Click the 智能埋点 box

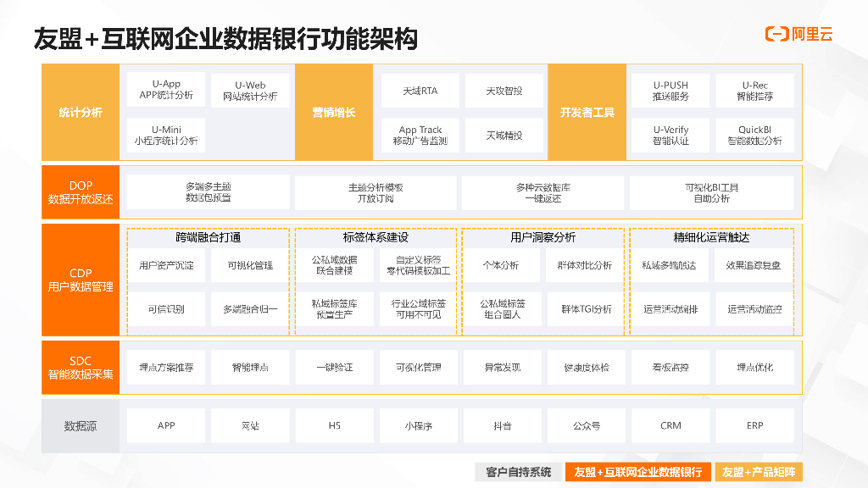pos(250,368)
